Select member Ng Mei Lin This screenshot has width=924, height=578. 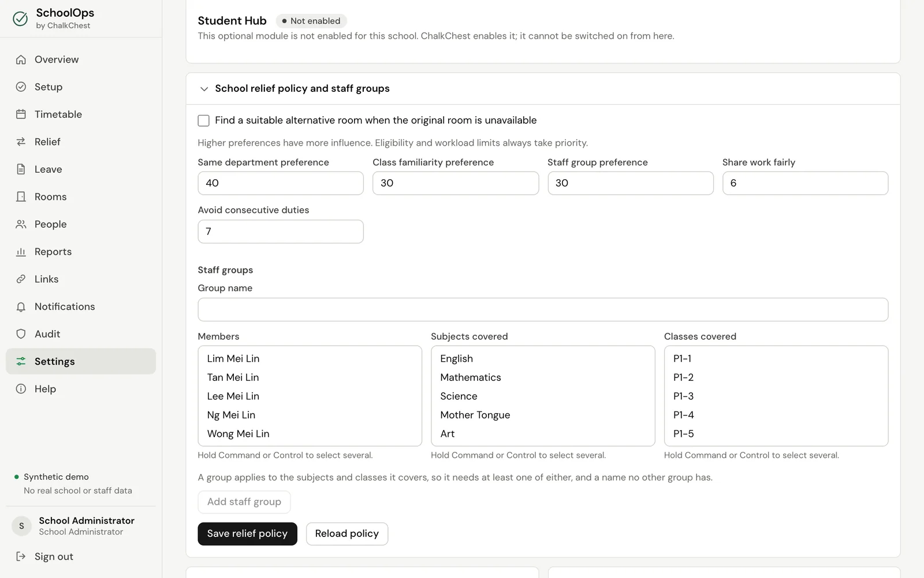[310, 415]
